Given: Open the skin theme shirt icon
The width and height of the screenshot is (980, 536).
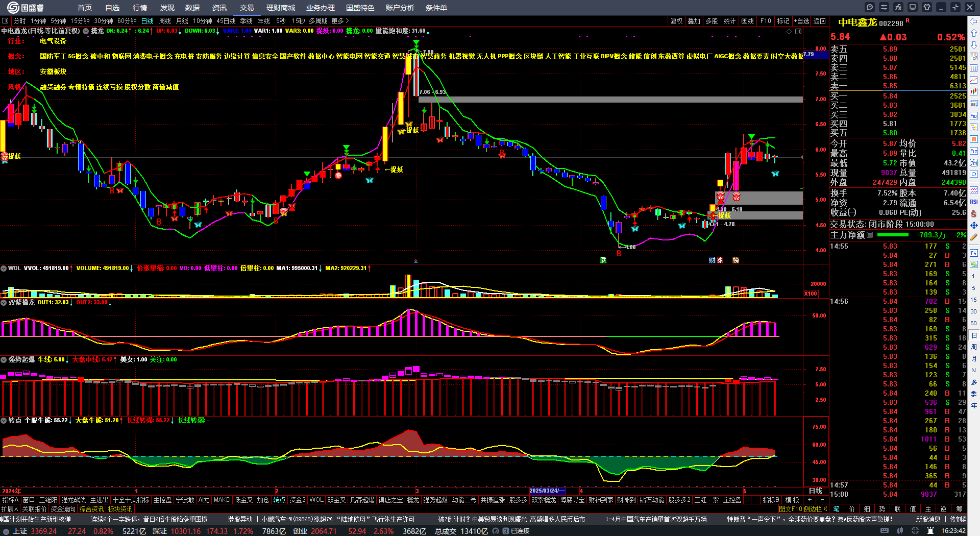Looking at the screenshot, I should [927, 7].
